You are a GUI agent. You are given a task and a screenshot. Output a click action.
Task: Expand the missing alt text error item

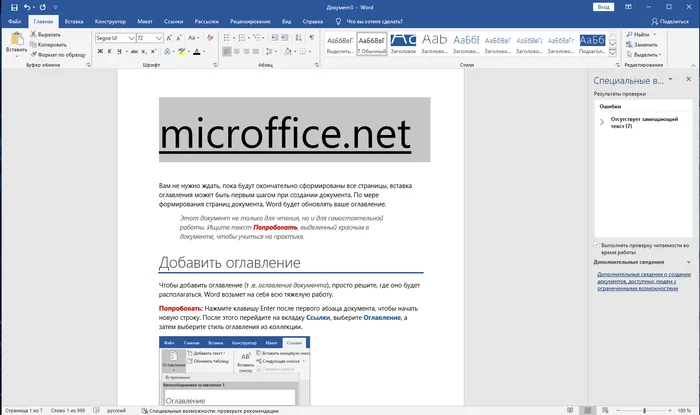(x=602, y=122)
